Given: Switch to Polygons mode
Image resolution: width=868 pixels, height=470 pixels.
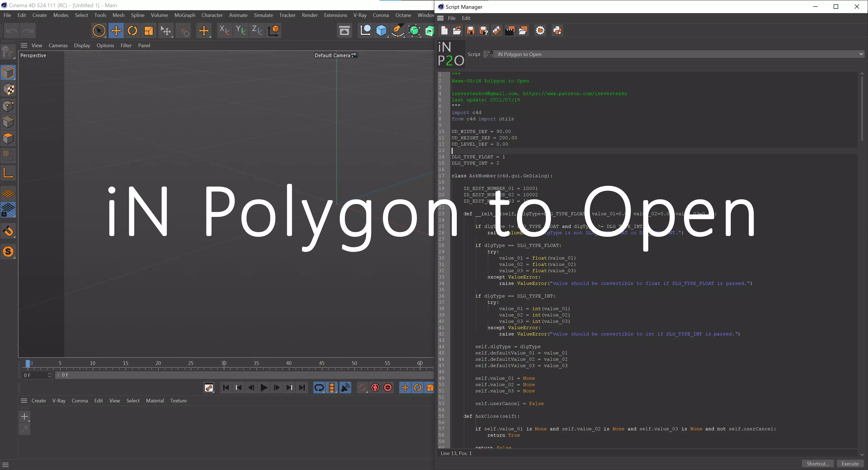Looking at the screenshot, I should coord(8,139).
